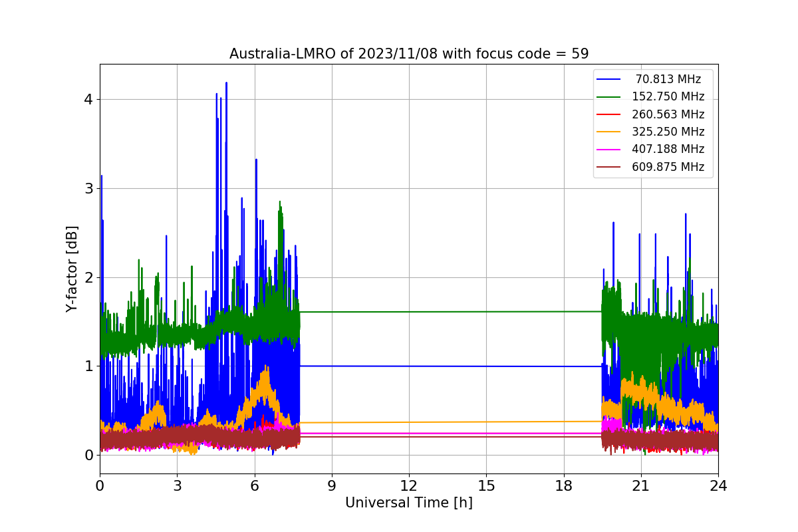Viewport: 798px width, 532px height.
Task: Click y-axis tick label 2
Action: tap(88, 277)
